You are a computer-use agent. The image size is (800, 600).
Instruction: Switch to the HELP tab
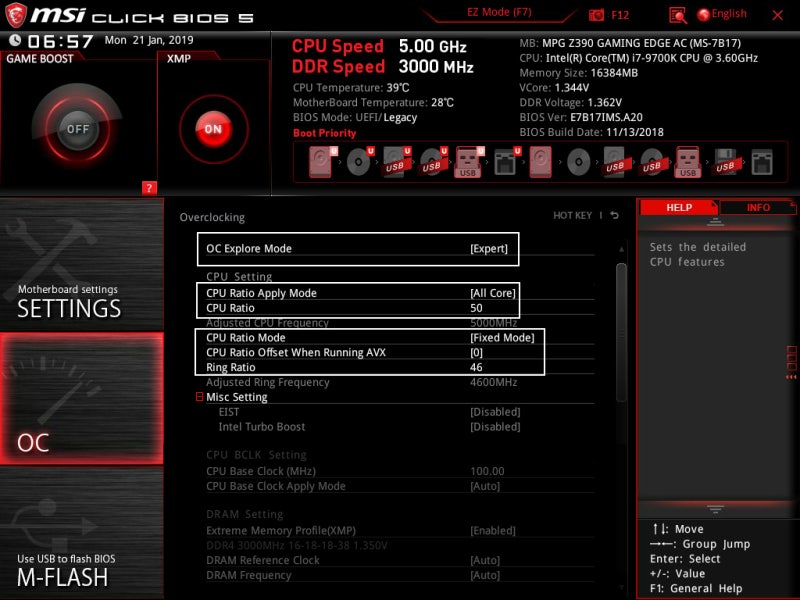click(x=679, y=208)
